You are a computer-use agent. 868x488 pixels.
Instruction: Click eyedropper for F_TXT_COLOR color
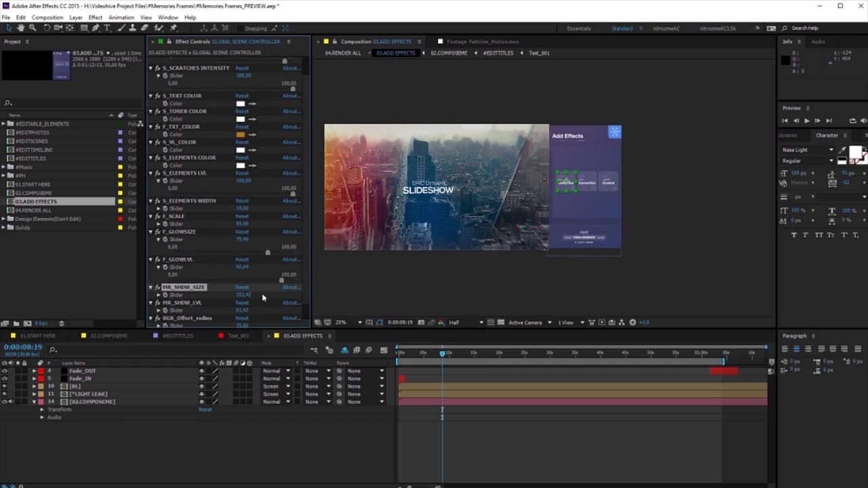tap(252, 134)
